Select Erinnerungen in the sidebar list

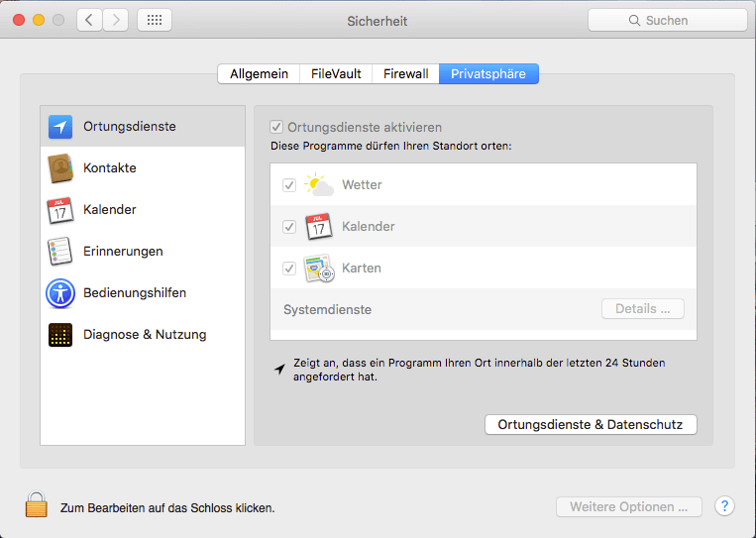coord(143,251)
